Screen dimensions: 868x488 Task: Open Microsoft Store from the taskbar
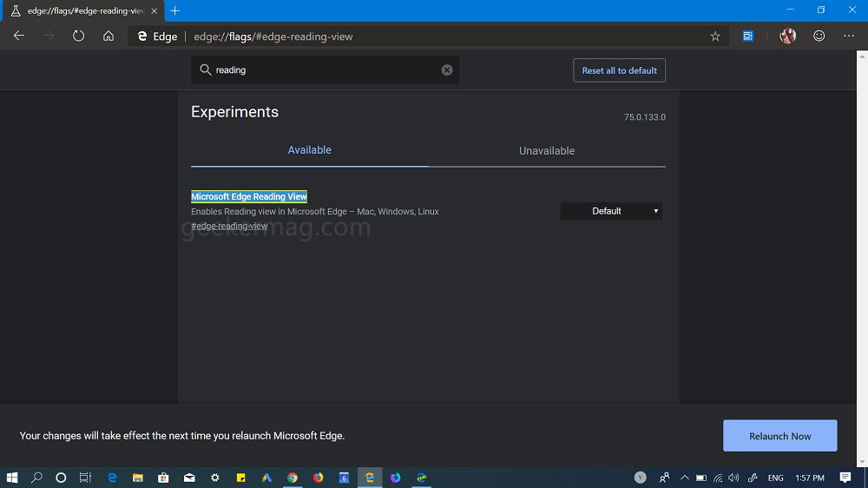click(x=163, y=478)
